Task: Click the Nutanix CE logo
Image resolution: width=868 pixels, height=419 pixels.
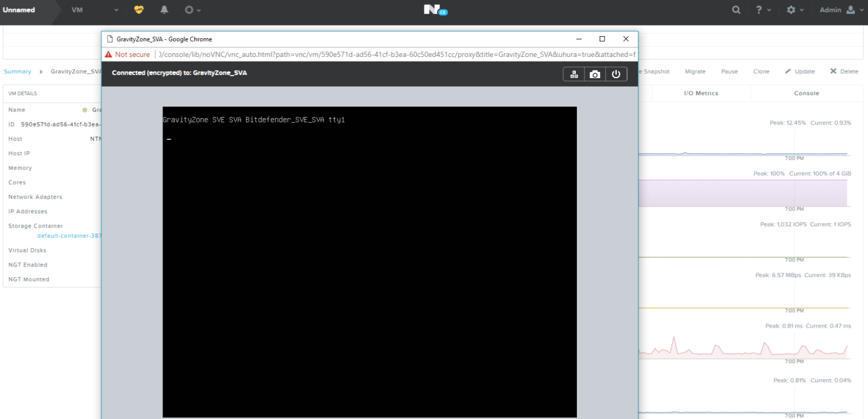Action: (x=435, y=10)
